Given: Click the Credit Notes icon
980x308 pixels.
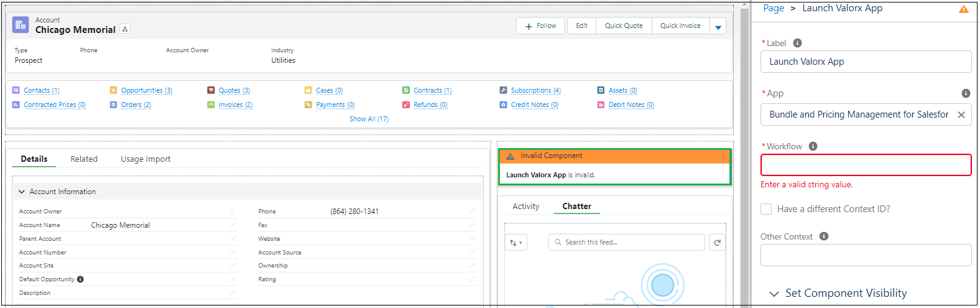Looking at the screenshot, I should tap(503, 105).
